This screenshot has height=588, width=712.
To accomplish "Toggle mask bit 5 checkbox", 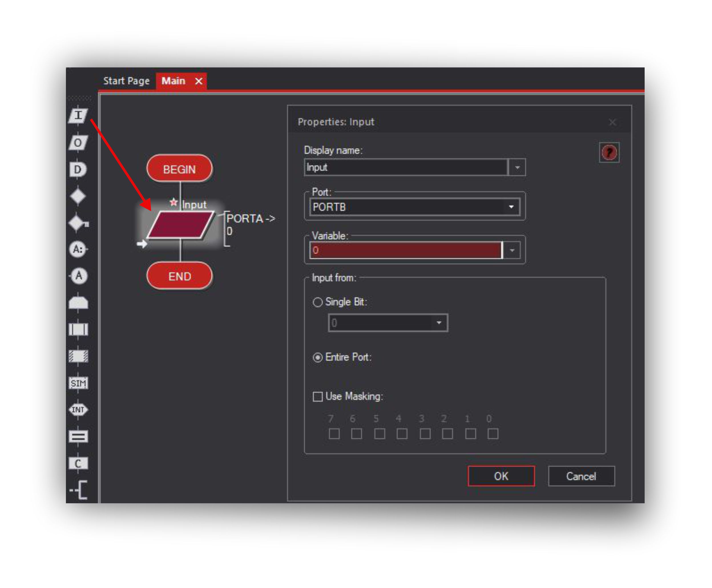I will pyautogui.click(x=379, y=434).
